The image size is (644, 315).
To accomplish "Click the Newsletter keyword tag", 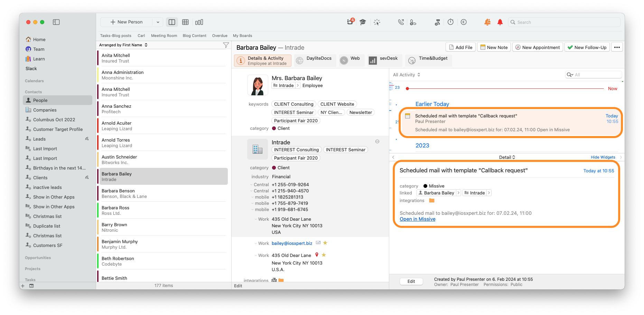I will point(361,112).
